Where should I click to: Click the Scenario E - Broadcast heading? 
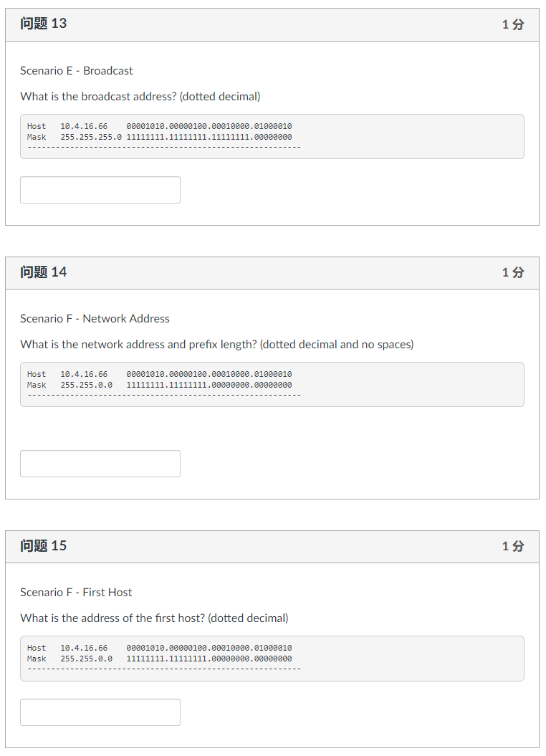(76, 70)
